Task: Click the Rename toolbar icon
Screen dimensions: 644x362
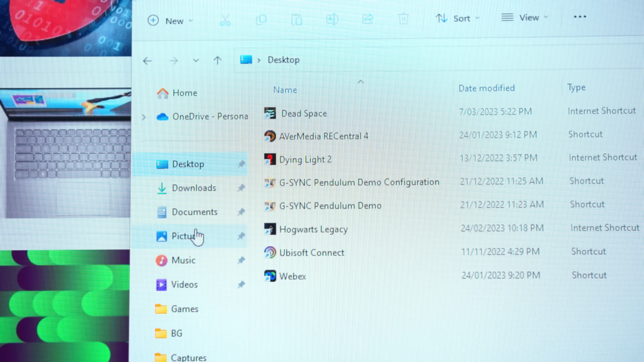Action: click(332, 19)
